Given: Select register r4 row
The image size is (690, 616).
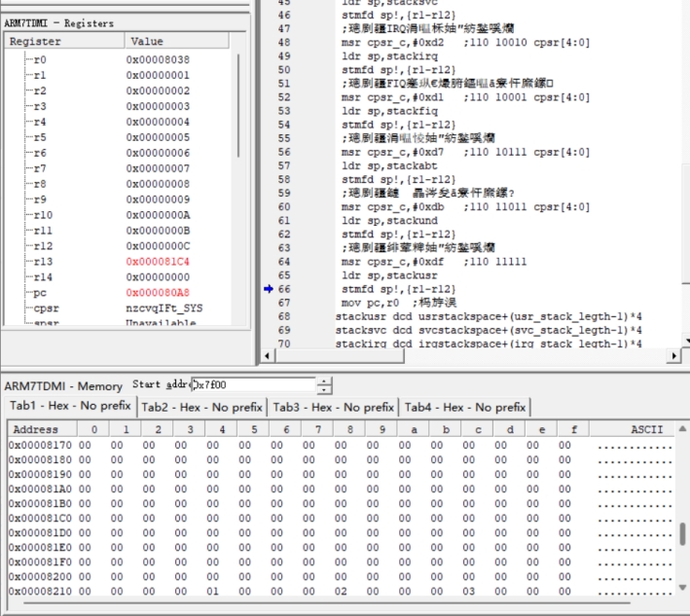Looking at the screenshot, I should (118, 122).
